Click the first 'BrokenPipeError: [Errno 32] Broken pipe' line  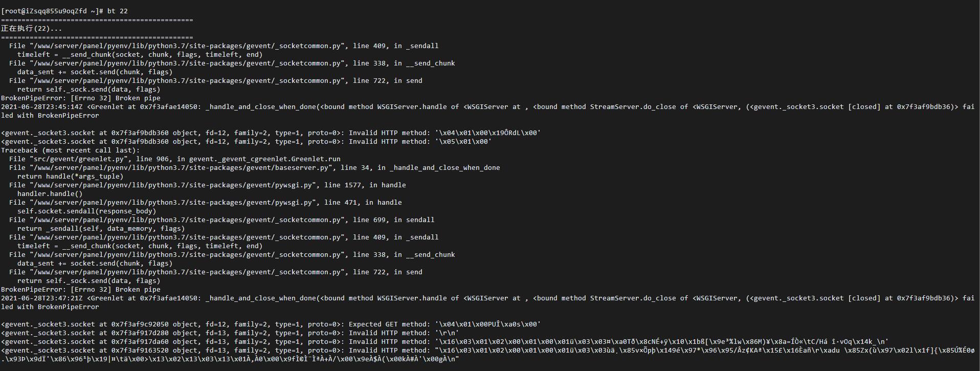pyautogui.click(x=81, y=98)
